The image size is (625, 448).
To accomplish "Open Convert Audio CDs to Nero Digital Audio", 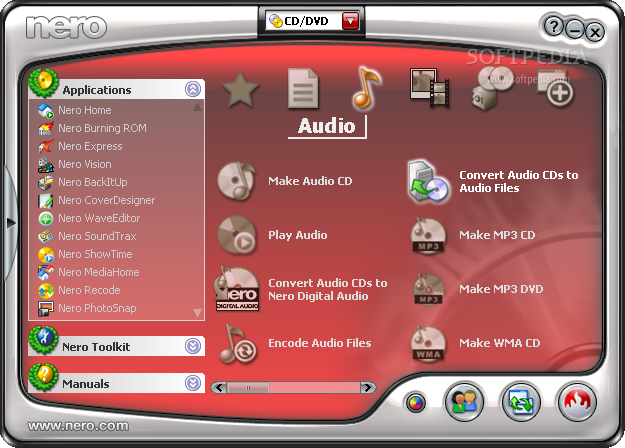I will tap(328, 289).
